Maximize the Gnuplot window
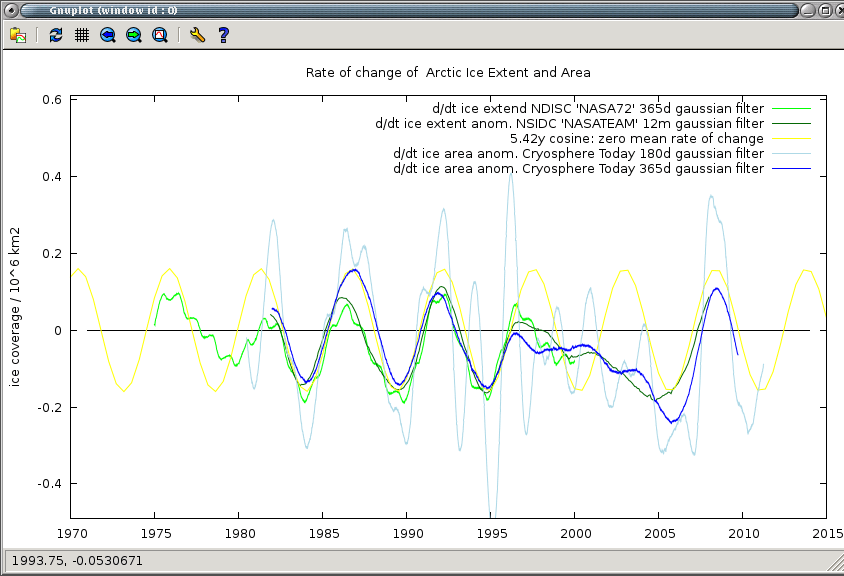This screenshot has height=576, width=844. pyautogui.click(x=825, y=10)
